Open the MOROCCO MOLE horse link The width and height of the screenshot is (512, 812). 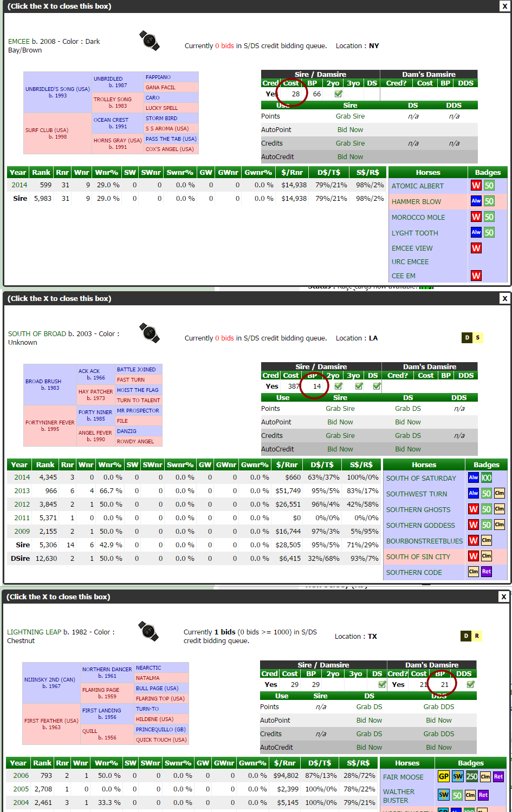pyautogui.click(x=418, y=217)
